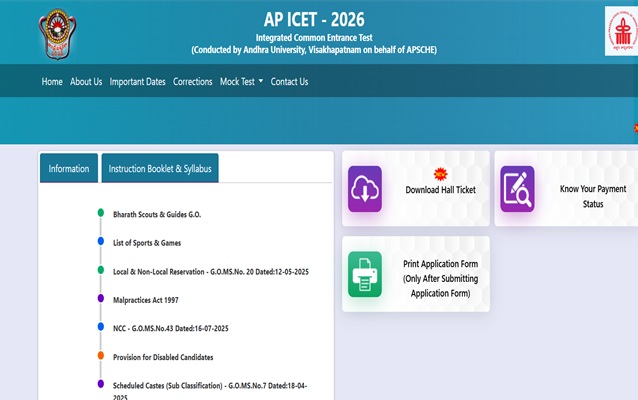Click the APSCHE logo at top right
This screenshot has width=638, height=400.
(622, 31)
